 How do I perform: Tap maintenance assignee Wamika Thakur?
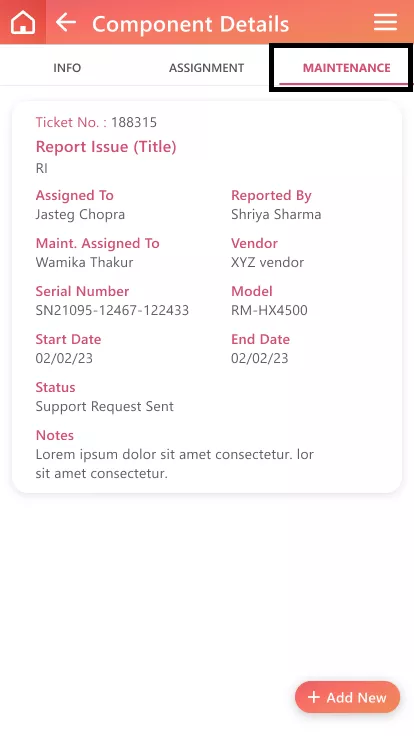[x=84, y=262]
